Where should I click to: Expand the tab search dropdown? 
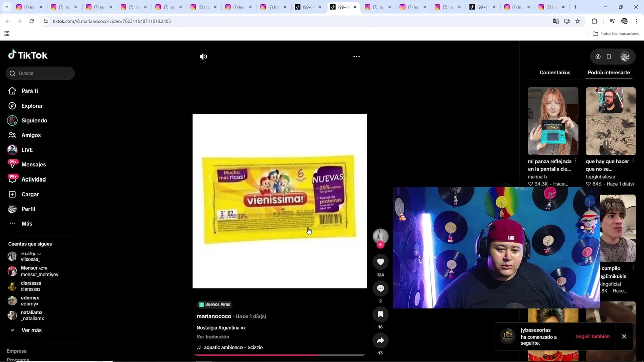click(7, 7)
